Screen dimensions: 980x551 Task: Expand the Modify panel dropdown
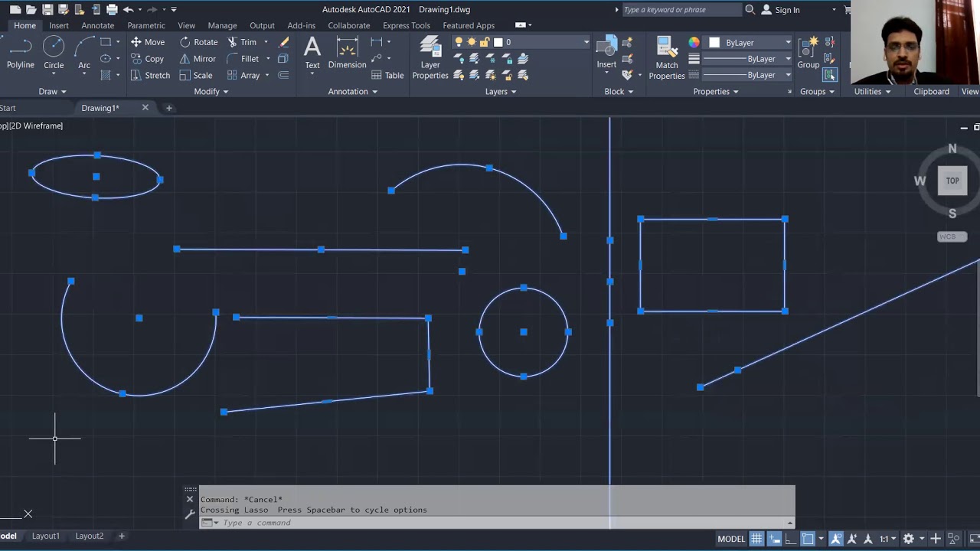211,91
